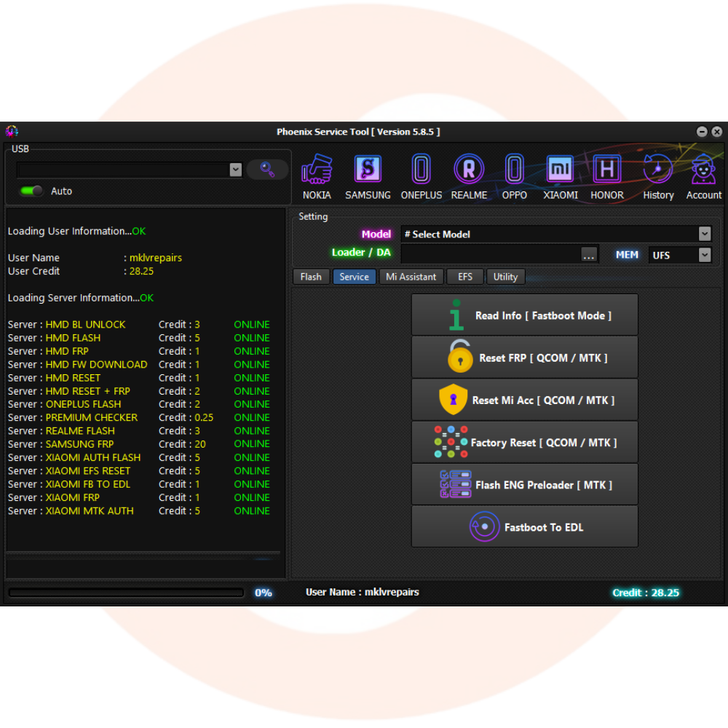This screenshot has width=728, height=728.
Task: Open the ONEPLUS brand section
Action: point(421,177)
